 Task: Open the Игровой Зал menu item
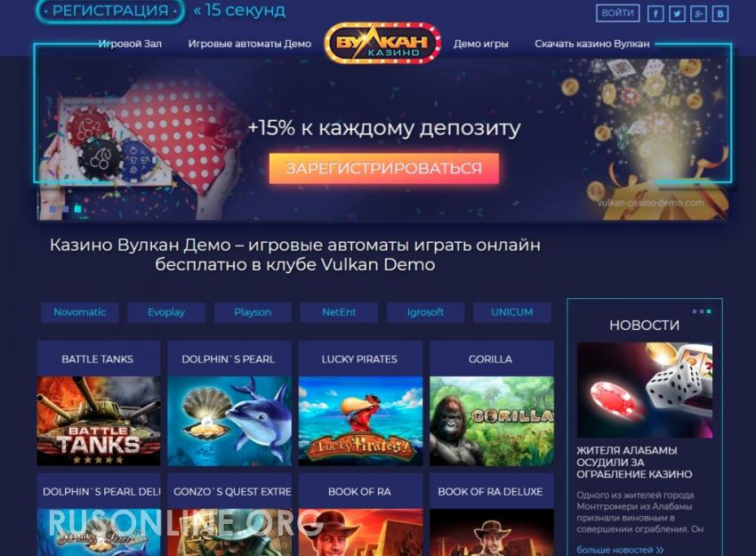pos(130,44)
